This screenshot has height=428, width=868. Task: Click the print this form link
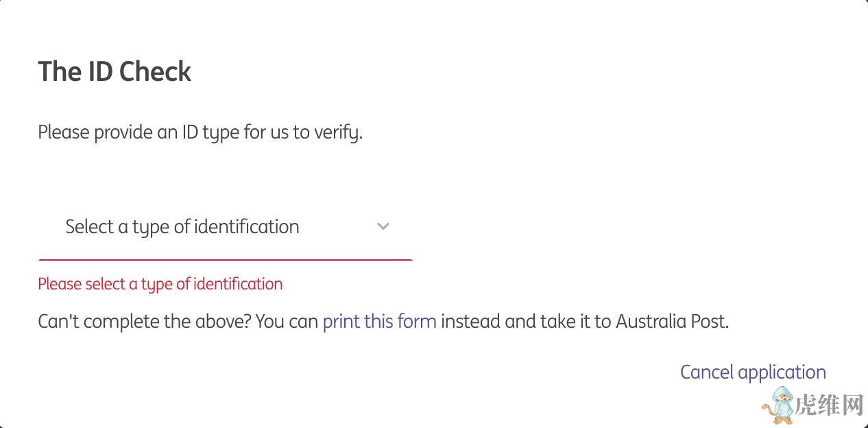pos(379,321)
